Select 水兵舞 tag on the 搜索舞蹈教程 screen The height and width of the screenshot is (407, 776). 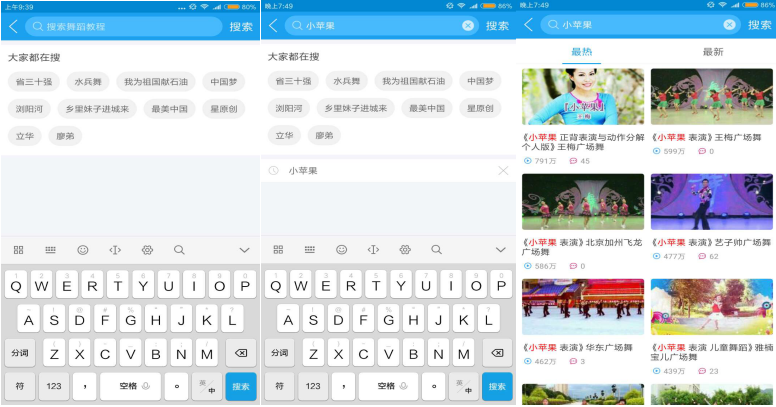[x=88, y=82]
